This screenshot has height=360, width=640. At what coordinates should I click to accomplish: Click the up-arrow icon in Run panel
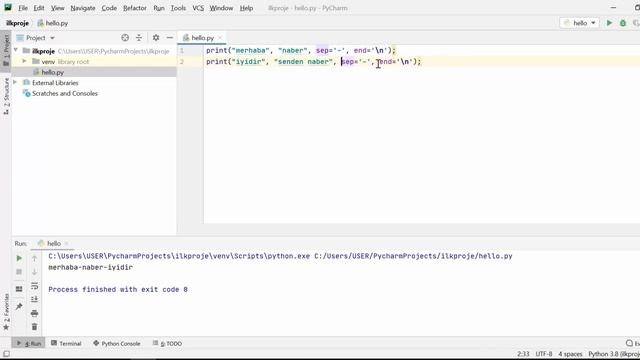pos(34,258)
